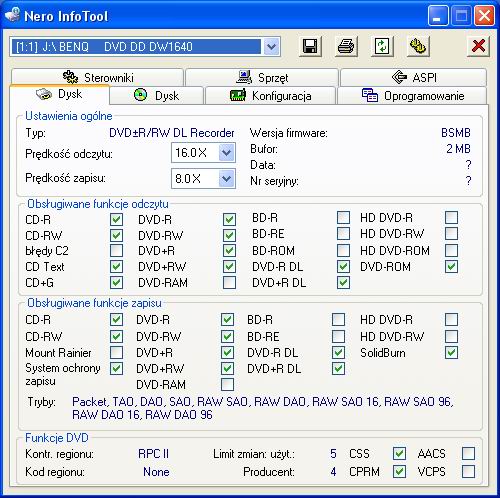Click the yellow configuration toolbar icon

[x=418, y=46]
